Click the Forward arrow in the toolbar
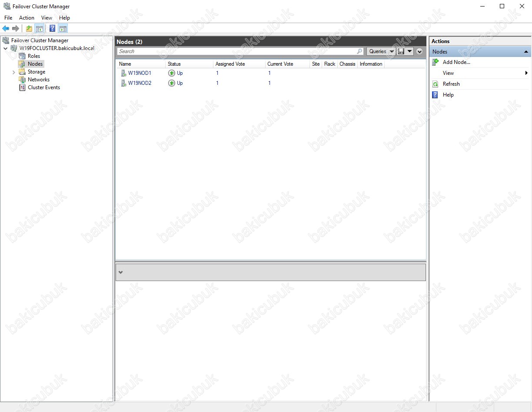Screen dimensions: 532x412 pos(16,29)
